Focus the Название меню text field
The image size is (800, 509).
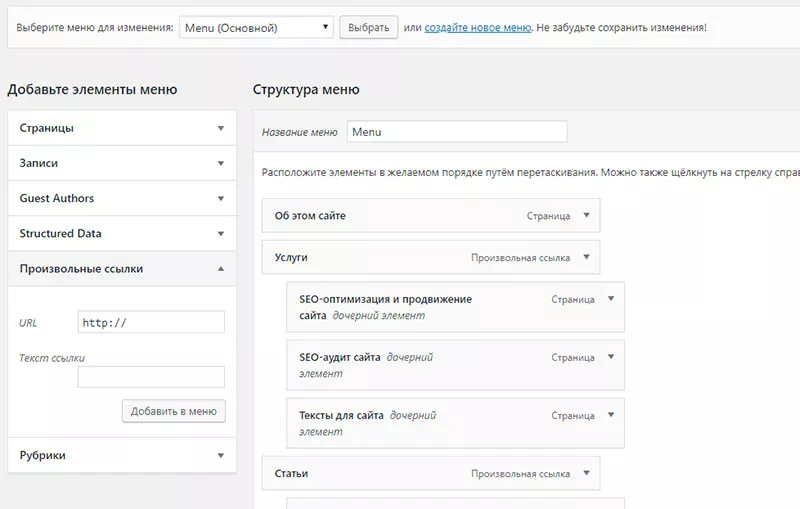click(x=457, y=132)
